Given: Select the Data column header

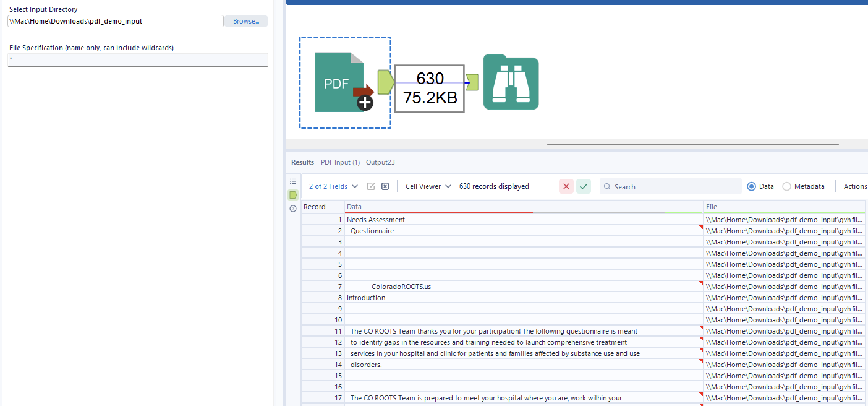Looking at the screenshot, I should tap(354, 207).
